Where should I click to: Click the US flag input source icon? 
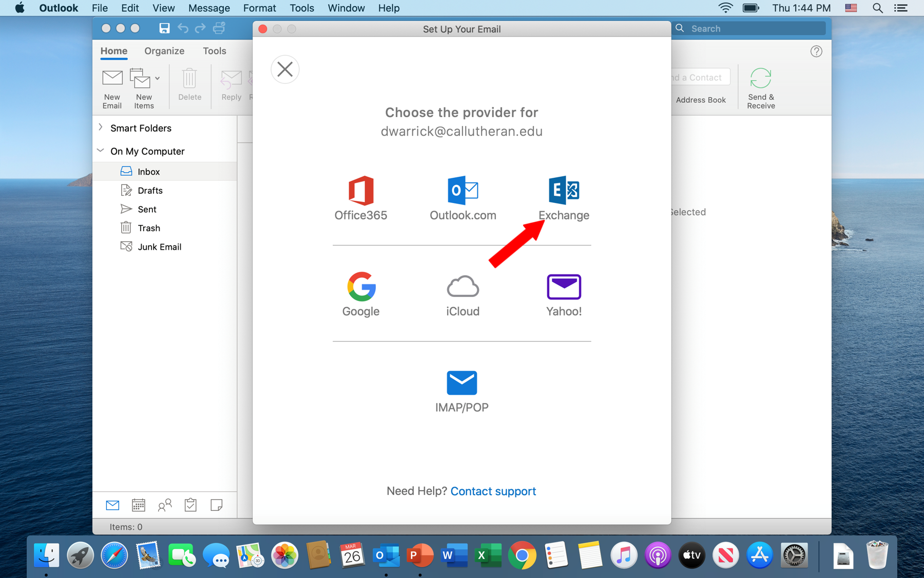pyautogui.click(x=851, y=8)
